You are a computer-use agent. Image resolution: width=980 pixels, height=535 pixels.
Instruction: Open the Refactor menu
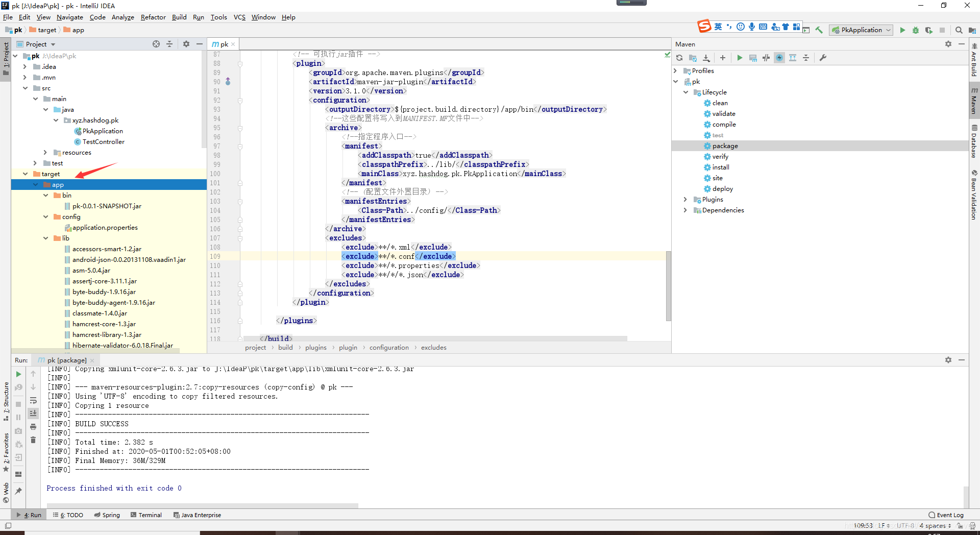pos(153,17)
